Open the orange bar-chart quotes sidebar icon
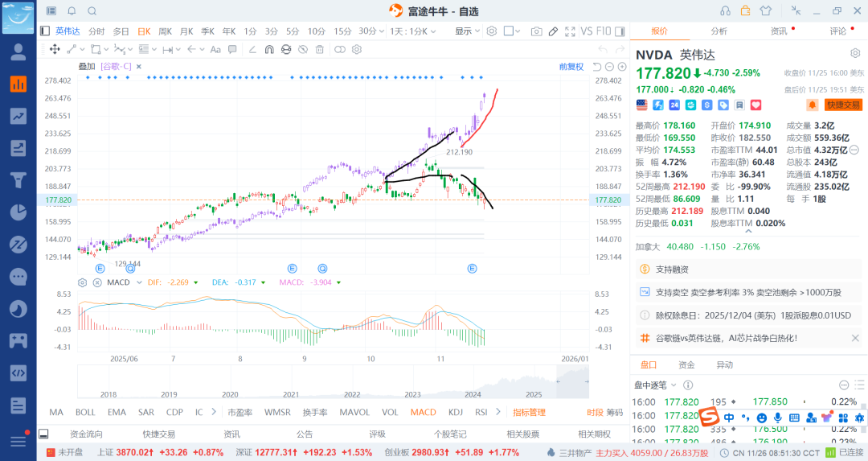The width and height of the screenshot is (868, 461). click(18, 84)
